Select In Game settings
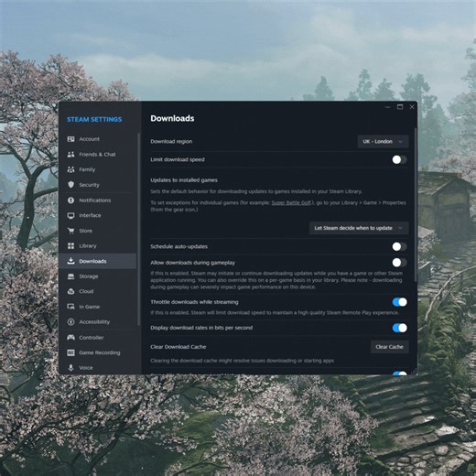The height and width of the screenshot is (476, 476). pos(98,307)
